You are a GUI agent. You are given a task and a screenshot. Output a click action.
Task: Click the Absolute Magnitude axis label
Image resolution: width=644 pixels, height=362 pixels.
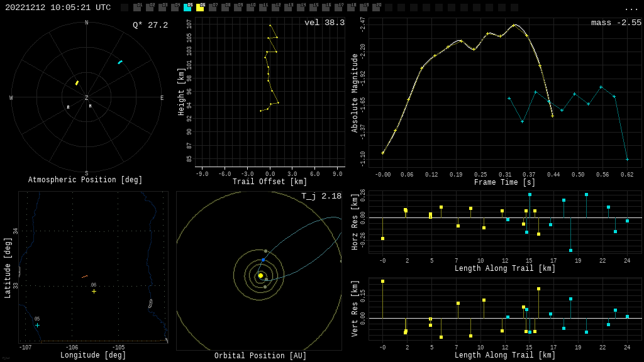click(x=355, y=93)
